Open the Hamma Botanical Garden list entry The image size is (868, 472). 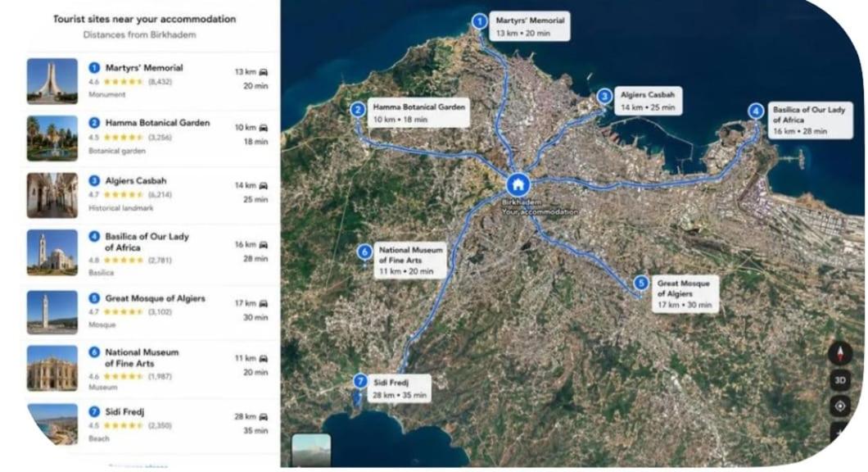(x=148, y=138)
